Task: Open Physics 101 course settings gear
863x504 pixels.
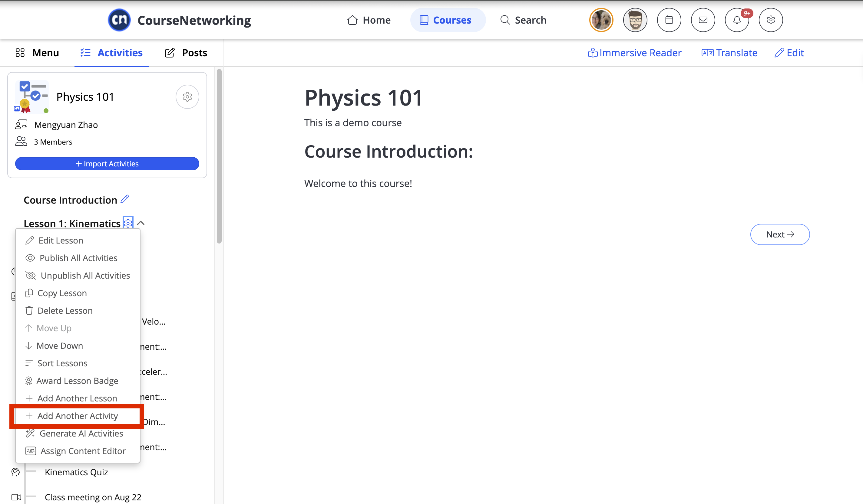Action: pos(187,97)
